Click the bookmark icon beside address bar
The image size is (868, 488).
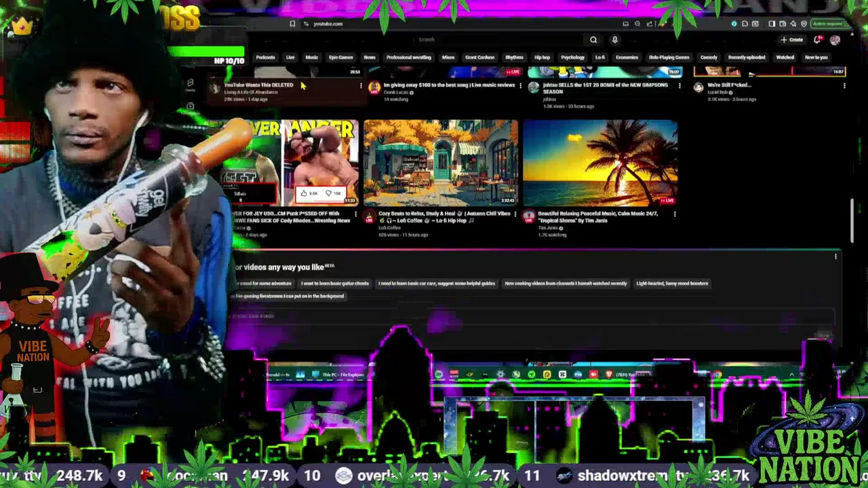[292, 24]
